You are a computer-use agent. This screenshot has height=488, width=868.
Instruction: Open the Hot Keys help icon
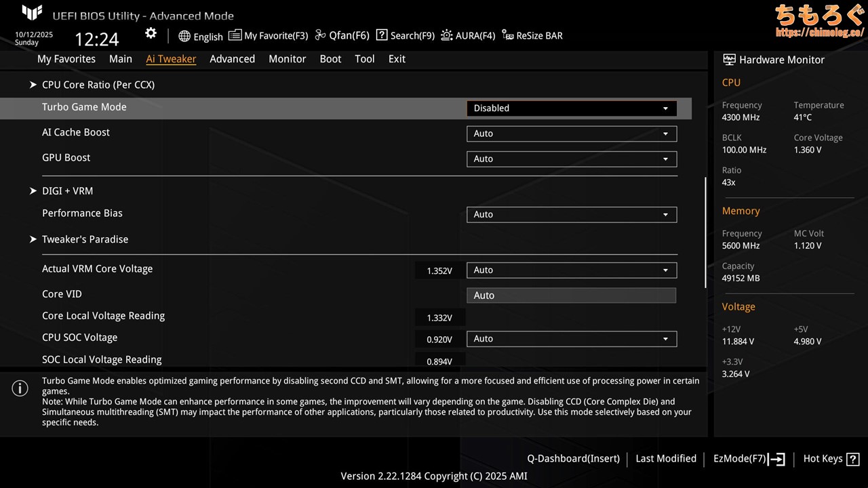[852, 459]
